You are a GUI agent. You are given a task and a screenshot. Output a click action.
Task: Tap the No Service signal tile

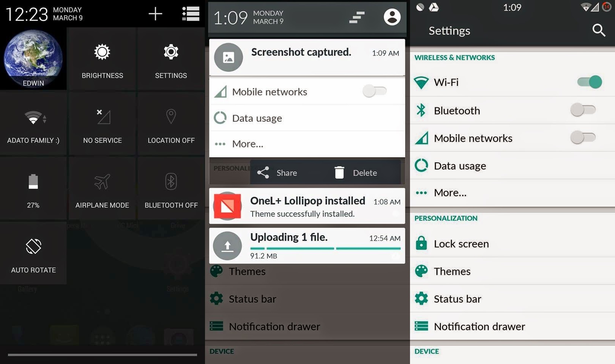tap(102, 124)
